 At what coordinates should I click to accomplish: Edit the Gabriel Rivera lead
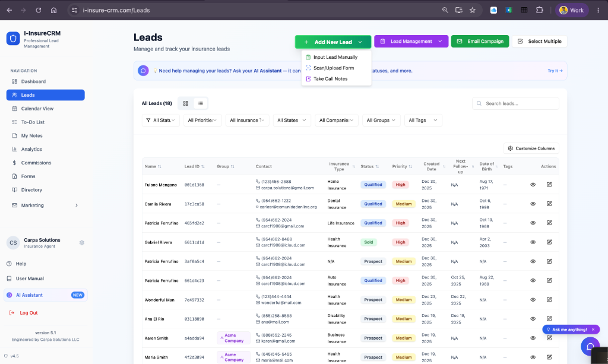click(x=549, y=242)
